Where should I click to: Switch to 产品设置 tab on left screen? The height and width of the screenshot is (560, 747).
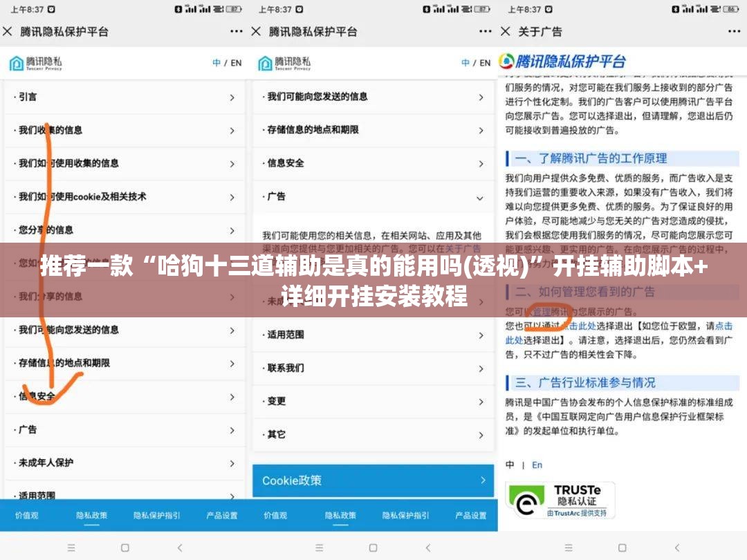tap(222, 515)
